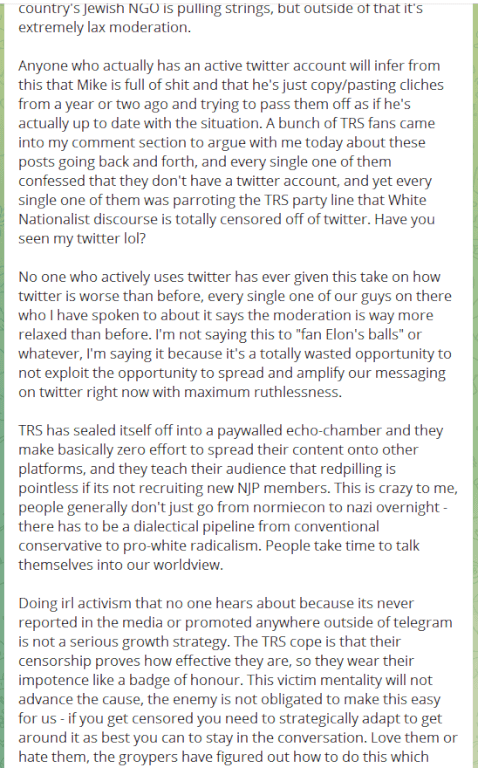This screenshot has width=478, height=768.
Task: Click the paragraph starting "No one who actively uses"
Action: [235, 334]
